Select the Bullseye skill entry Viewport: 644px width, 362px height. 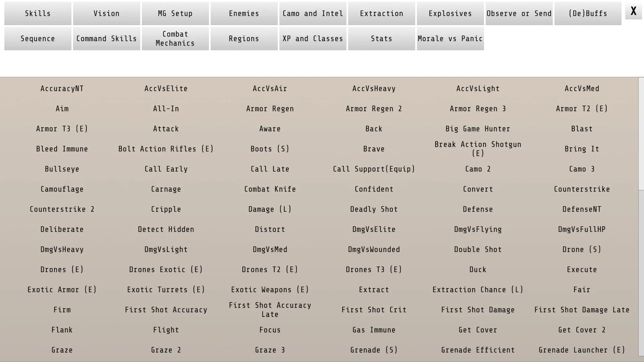pos(62,169)
